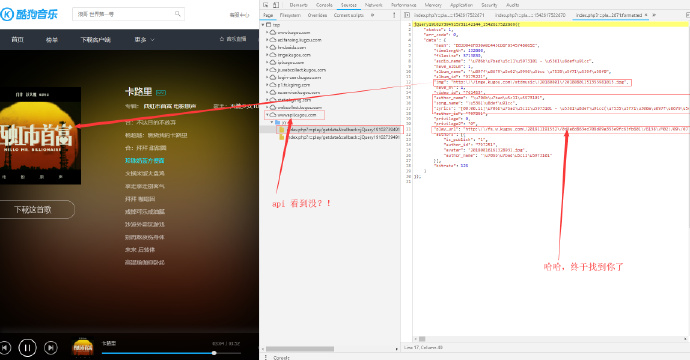
Task: Close the formatted index.php tab
Action: [x=646, y=15]
